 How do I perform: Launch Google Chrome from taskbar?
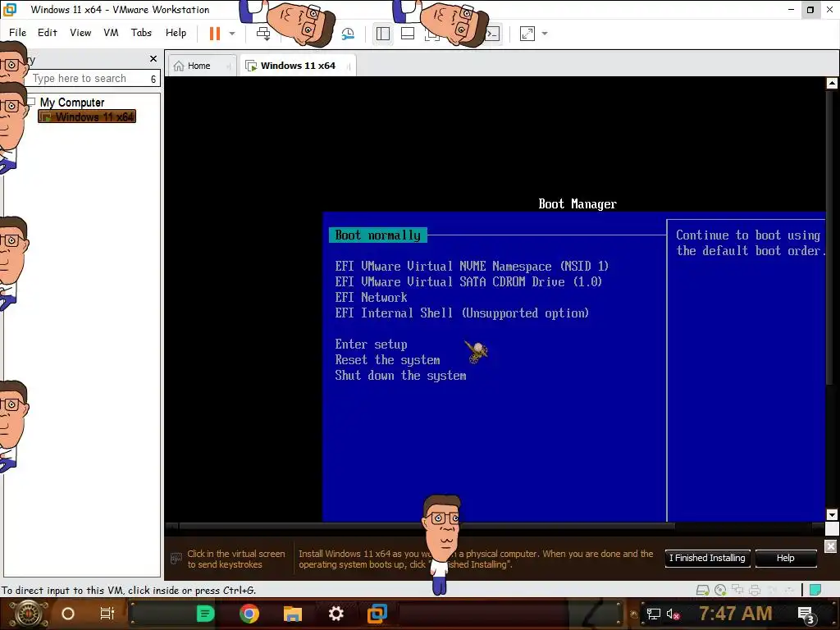coord(249,614)
